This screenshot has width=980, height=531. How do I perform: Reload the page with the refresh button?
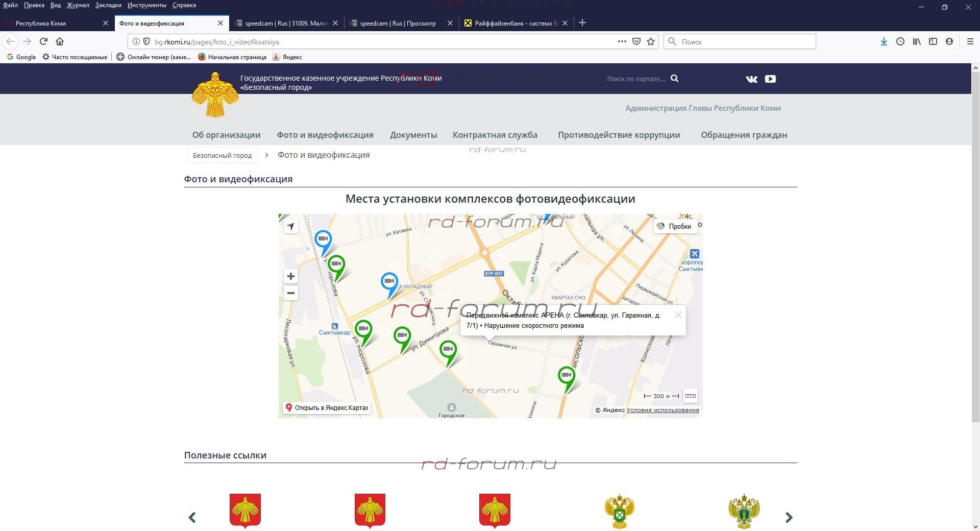point(43,41)
